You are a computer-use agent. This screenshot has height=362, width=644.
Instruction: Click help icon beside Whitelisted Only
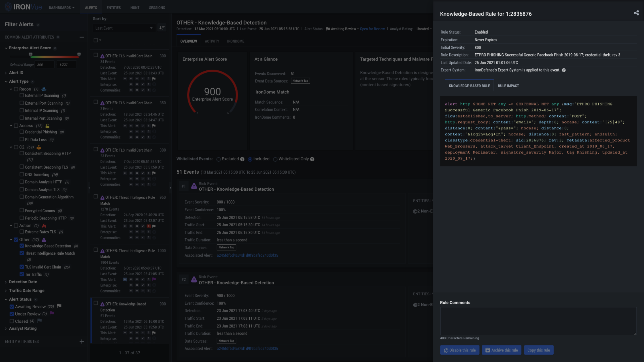point(312,159)
